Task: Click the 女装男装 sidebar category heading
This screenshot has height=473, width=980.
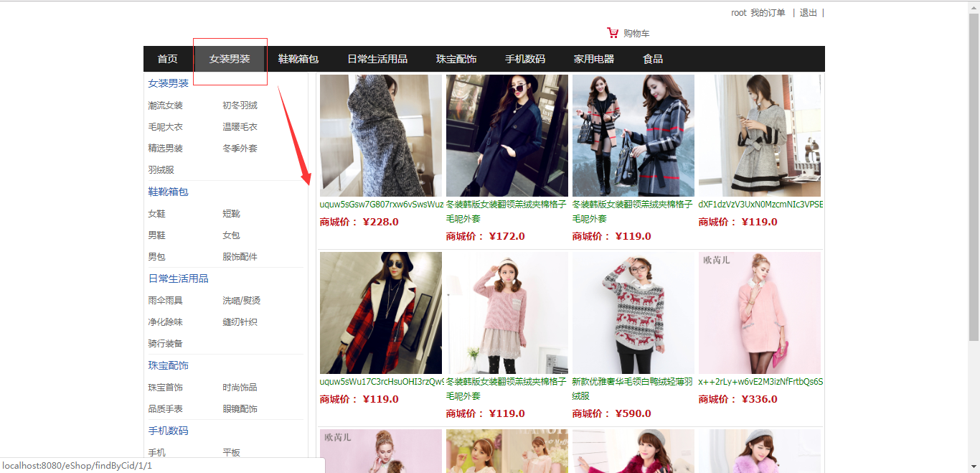Action: coord(169,83)
